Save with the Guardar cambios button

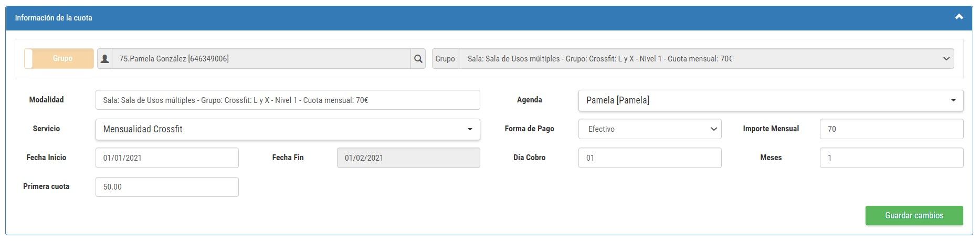point(914,215)
